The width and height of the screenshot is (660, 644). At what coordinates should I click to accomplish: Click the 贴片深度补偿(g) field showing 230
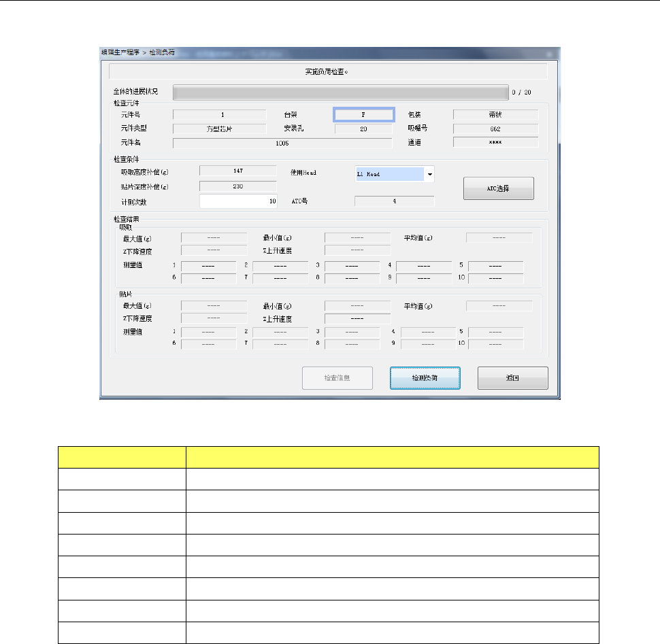[238, 186]
